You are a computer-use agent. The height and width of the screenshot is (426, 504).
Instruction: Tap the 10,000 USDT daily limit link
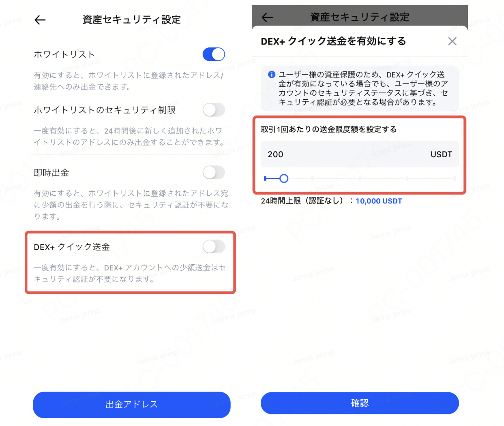(x=379, y=201)
